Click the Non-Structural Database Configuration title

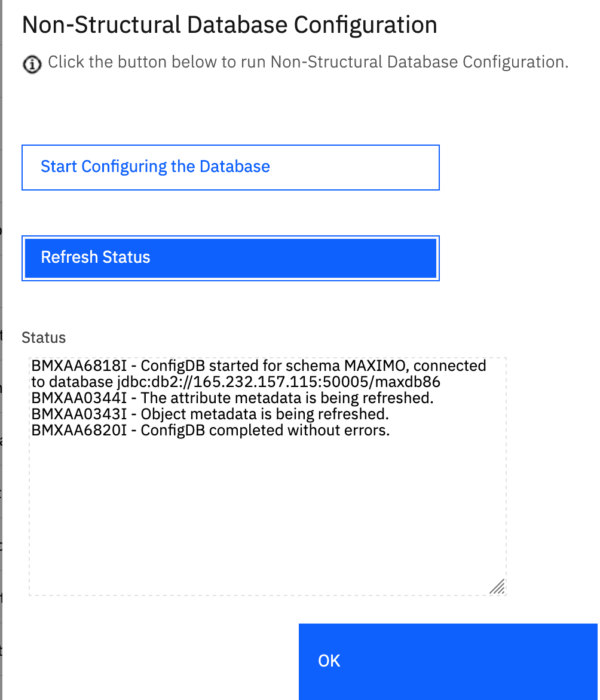[x=229, y=24]
